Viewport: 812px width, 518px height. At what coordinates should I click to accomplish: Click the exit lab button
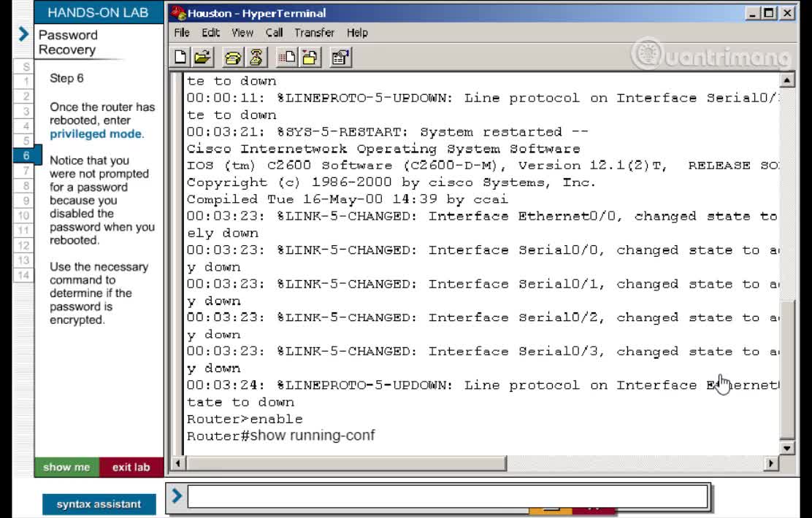[131, 467]
